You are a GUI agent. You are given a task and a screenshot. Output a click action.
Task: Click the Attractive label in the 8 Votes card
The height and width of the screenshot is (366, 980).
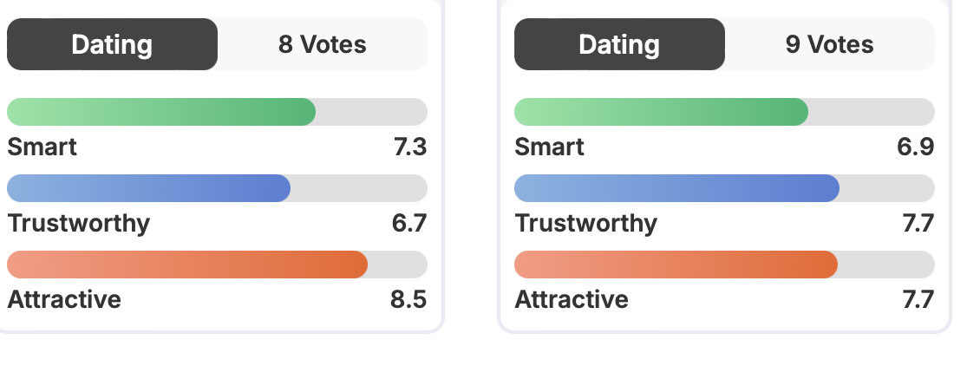tap(64, 300)
